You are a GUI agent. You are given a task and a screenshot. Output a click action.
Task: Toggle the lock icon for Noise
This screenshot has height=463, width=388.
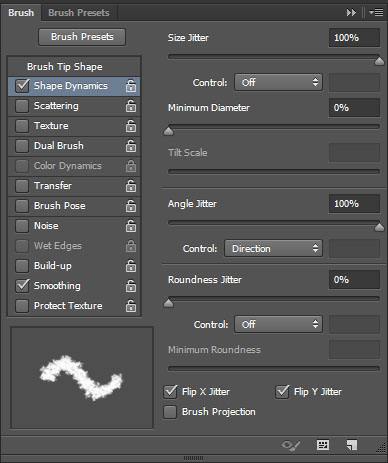coord(131,226)
